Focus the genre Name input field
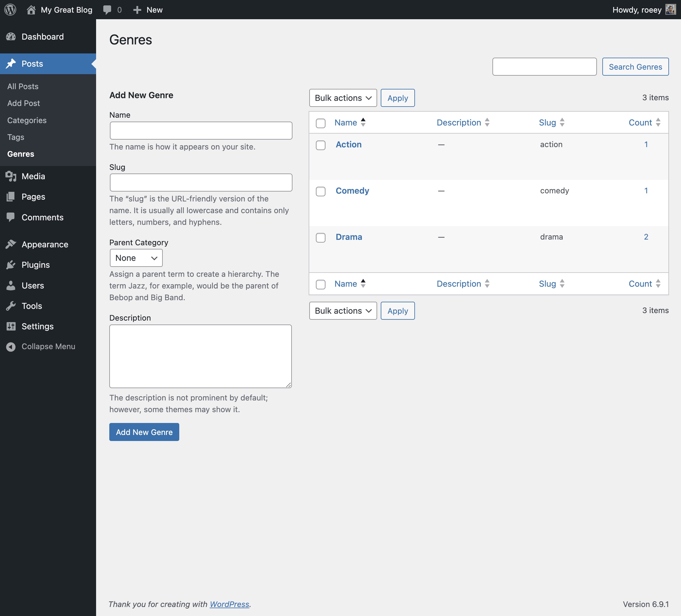681x616 pixels. pyautogui.click(x=201, y=131)
